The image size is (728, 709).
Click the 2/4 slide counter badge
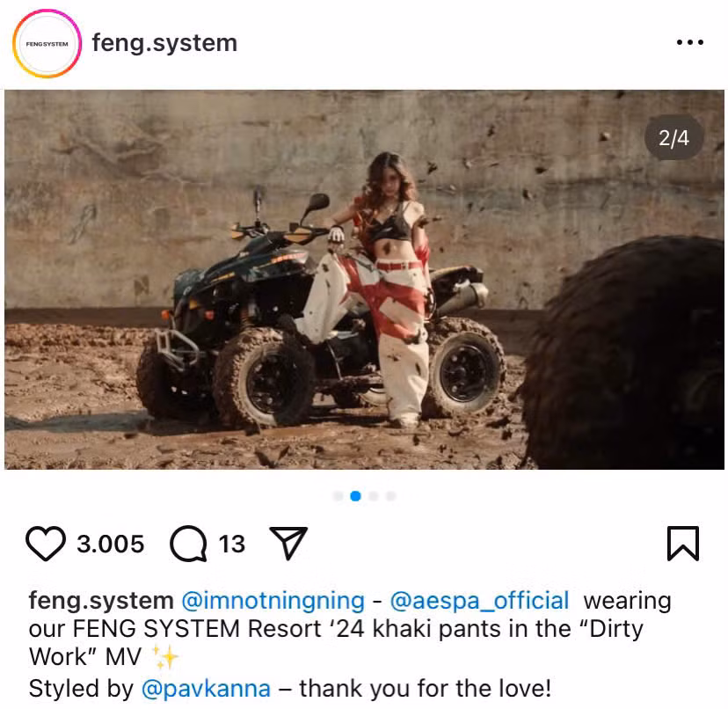[673, 138]
